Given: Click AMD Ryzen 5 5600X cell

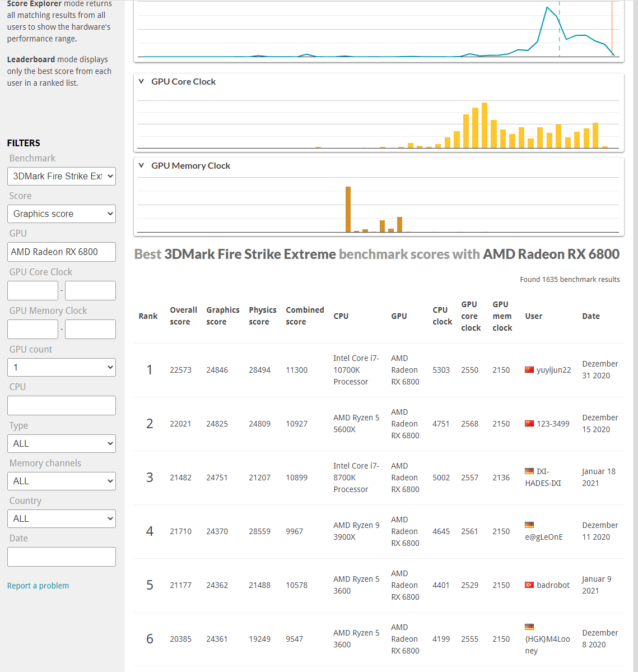Looking at the screenshot, I should [356, 423].
